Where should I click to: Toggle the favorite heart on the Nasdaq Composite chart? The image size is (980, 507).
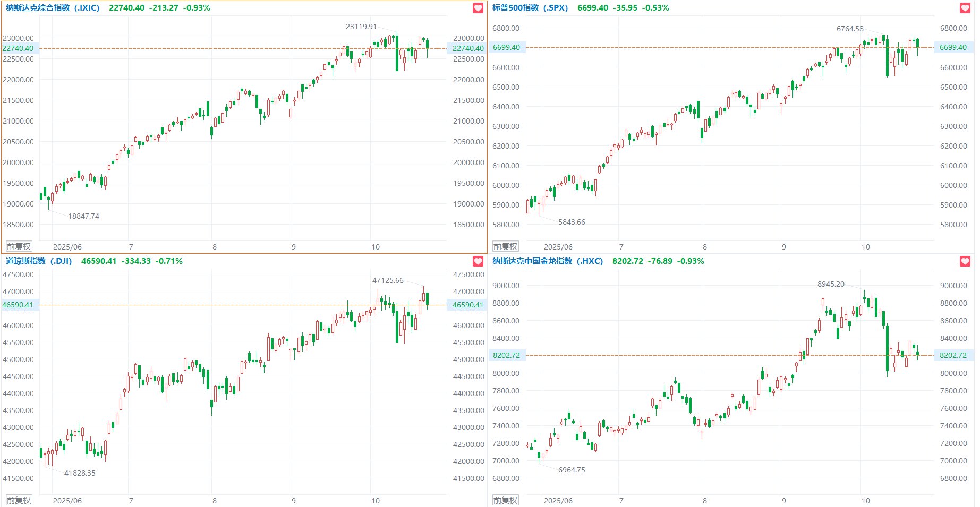[478, 8]
